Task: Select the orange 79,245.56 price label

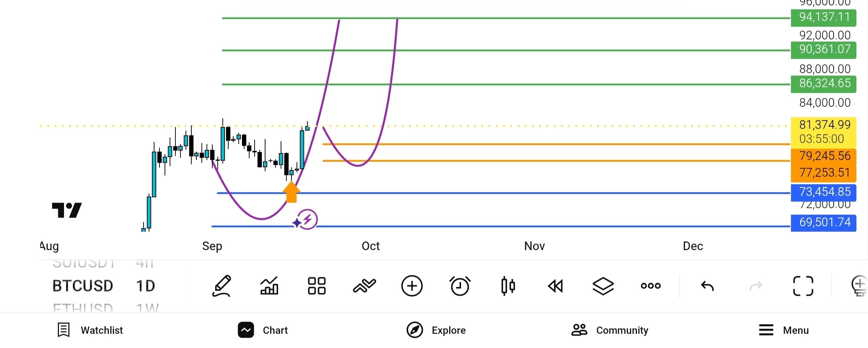Action: (x=824, y=156)
